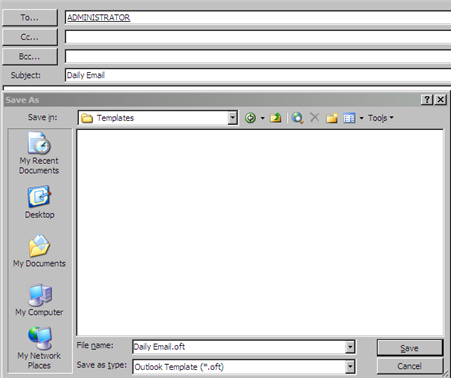Click the Back navigation icon in Save As toolbar
The height and width of the screenshot is (378, 451).
(250, 118)
